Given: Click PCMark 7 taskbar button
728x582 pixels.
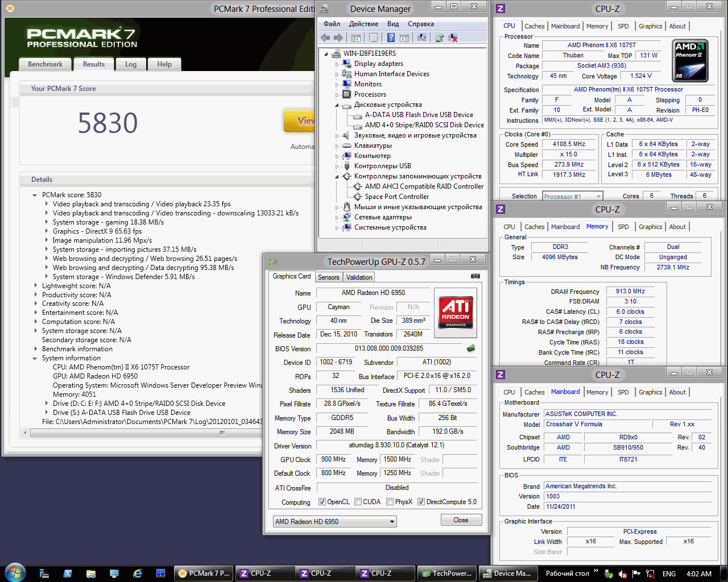Looking at the screenshot, I should pos(205,573).
